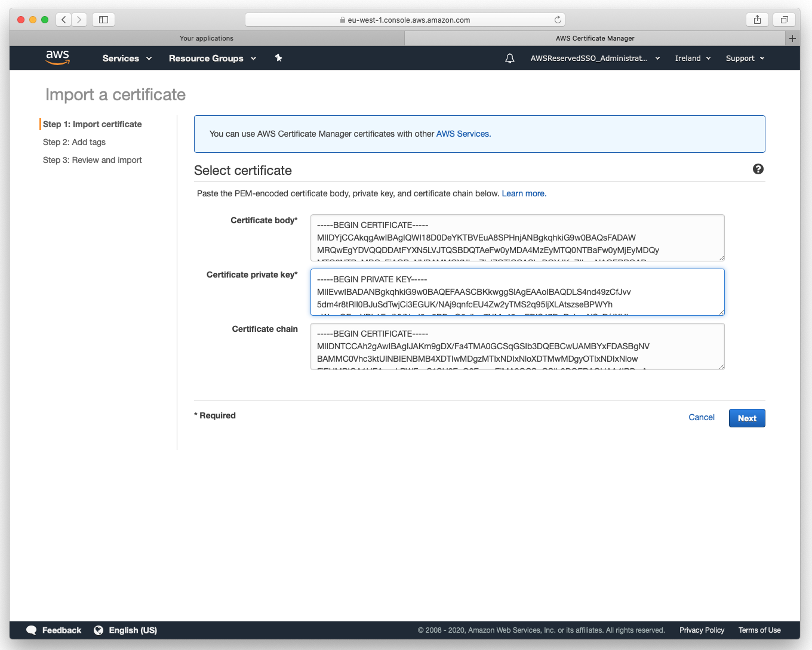812x650 pixels.
Task: Go back with Safari back arrow
Action: pos(64,20)
